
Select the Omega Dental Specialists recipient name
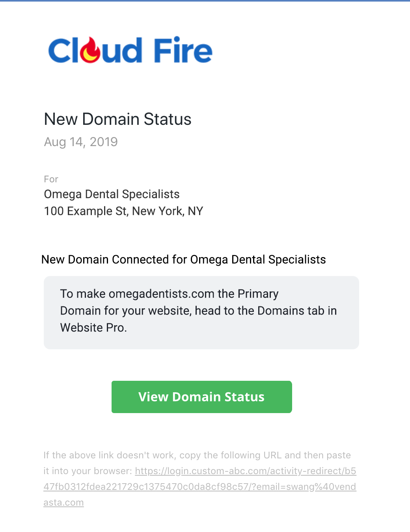[x=112, y=194]
